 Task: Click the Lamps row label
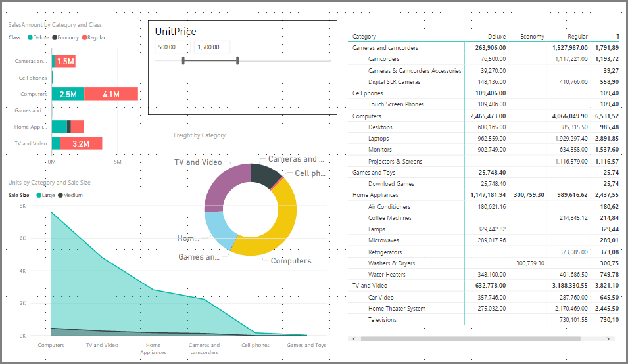pyautogui.click(x=377, y=229)
